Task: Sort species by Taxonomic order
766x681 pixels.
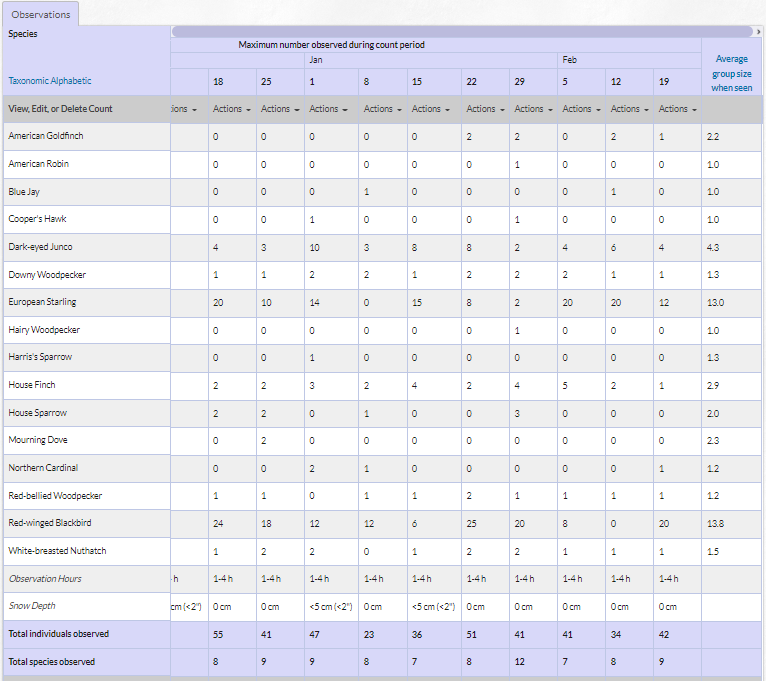Action: [27, 81]
